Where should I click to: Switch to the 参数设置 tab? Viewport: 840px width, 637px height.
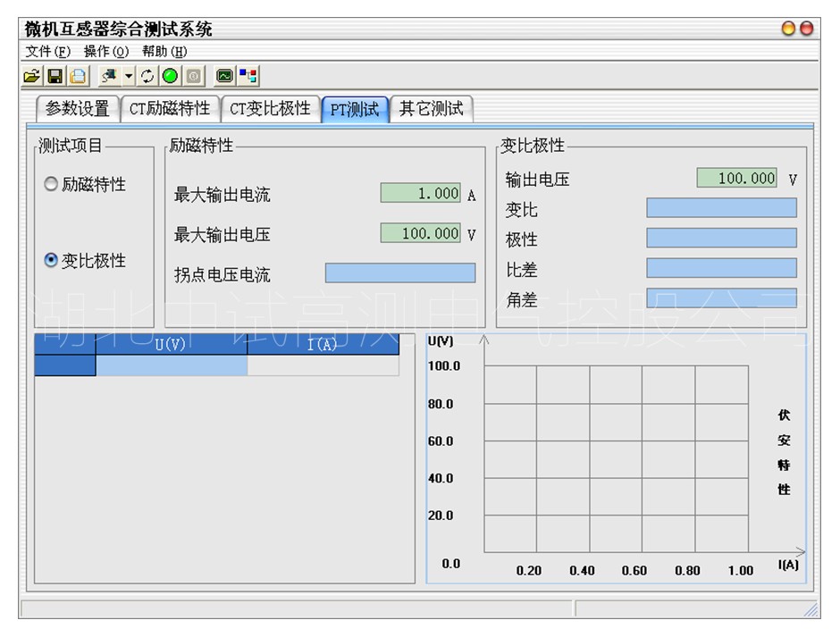pyautogui.click(x=77, y=109)
